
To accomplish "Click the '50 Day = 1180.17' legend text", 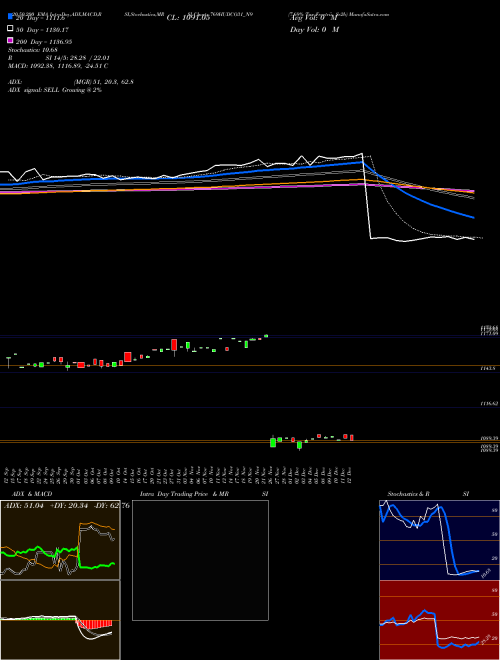I will (42, 30).
